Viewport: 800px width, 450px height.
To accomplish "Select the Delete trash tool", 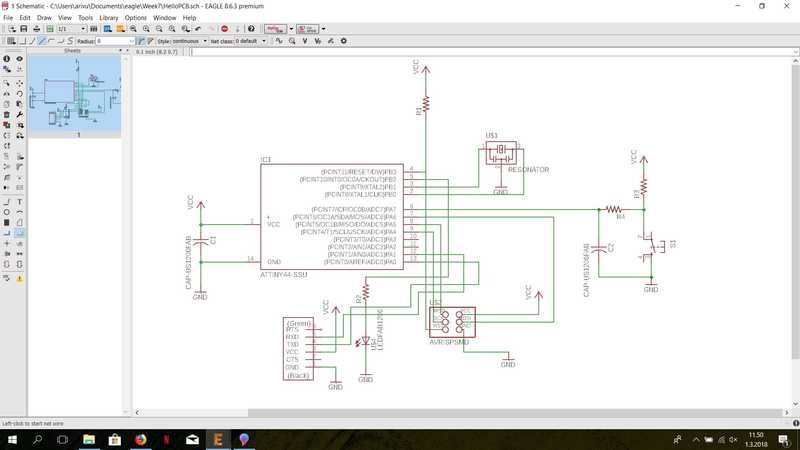I will (x=7, y=114).
